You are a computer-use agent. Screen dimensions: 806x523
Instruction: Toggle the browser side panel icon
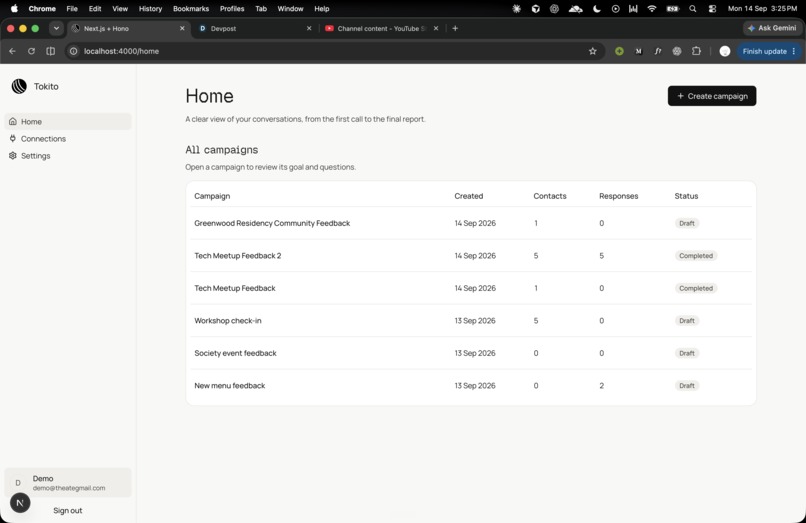pyautogui.click(x=50, y=51)
